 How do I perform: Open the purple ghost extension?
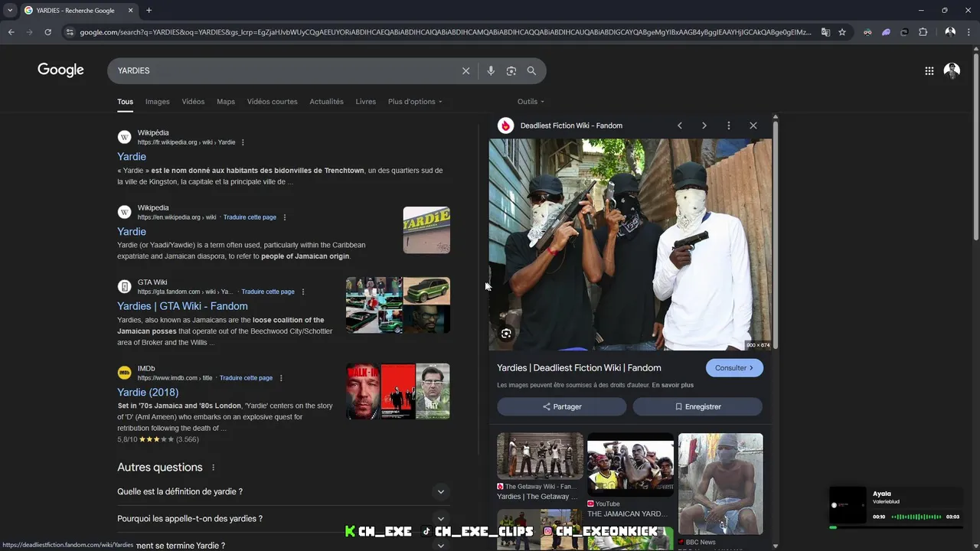tap(886, 32)
